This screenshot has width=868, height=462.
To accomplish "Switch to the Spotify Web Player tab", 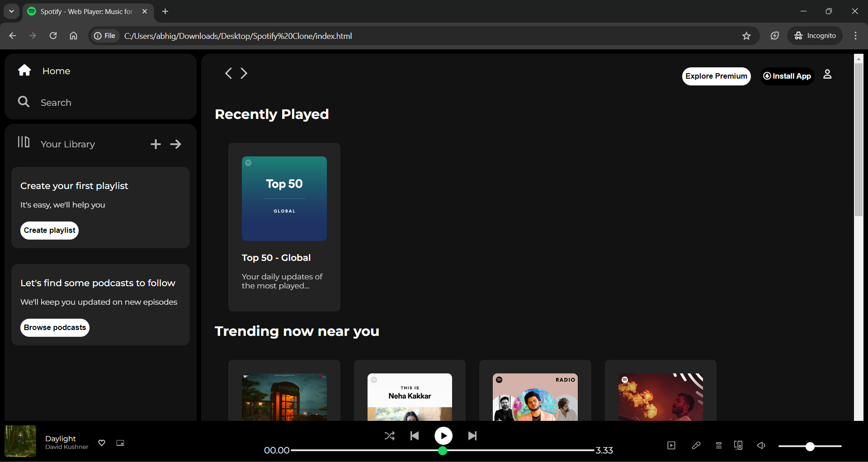I will pos(86,12).
